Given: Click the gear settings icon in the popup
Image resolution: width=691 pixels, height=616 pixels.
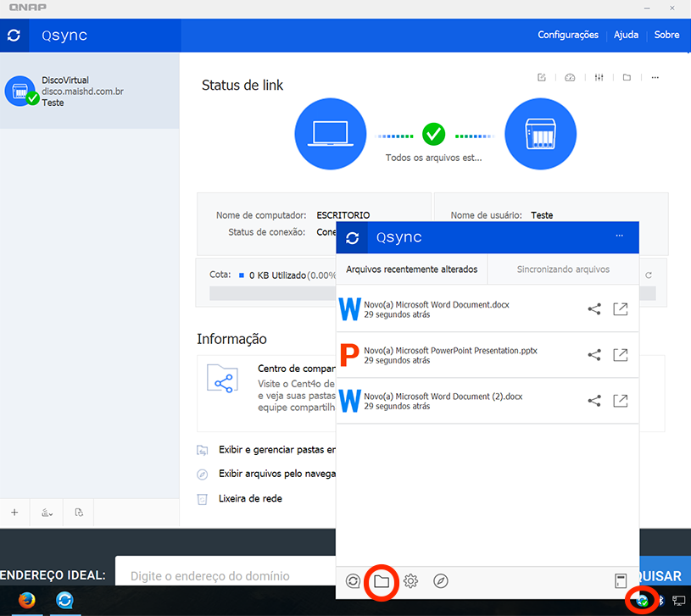Looking at the screenshot, I should tap(410, 581).
